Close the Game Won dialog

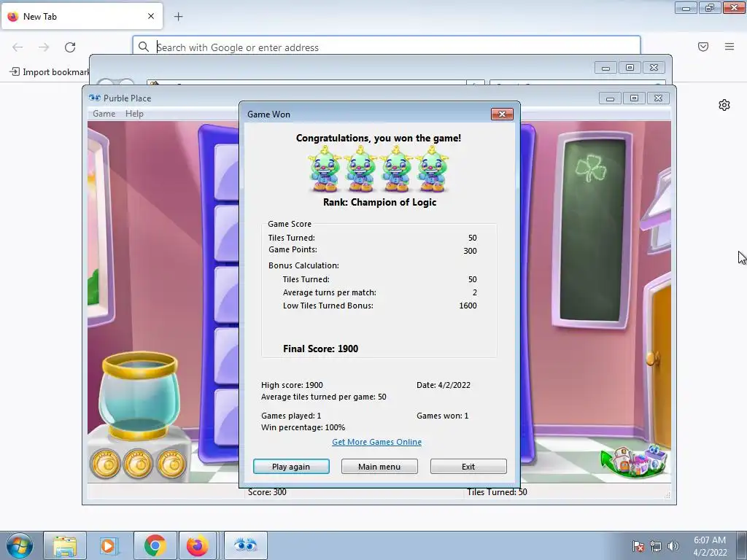pos(502,114)
